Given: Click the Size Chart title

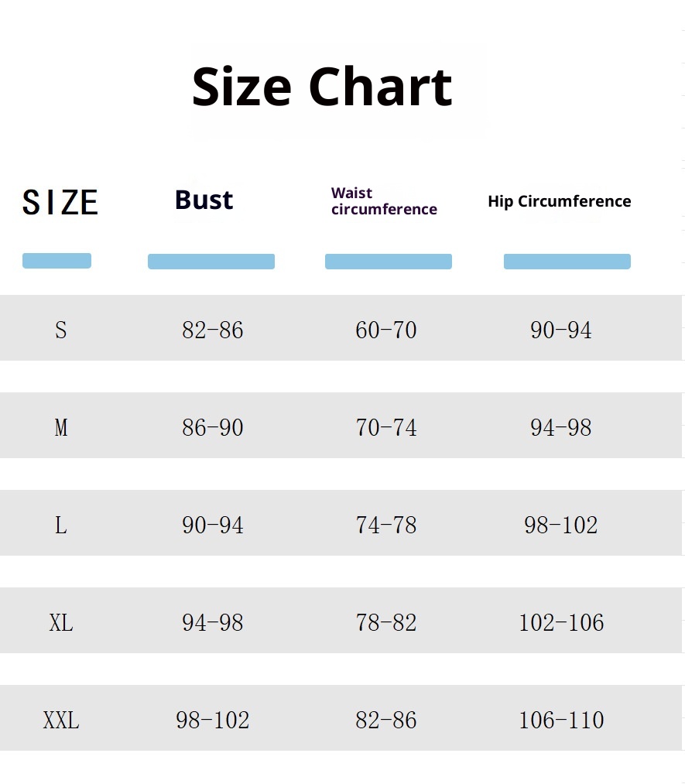Looking at the screenshot, I should click(321, 87).
